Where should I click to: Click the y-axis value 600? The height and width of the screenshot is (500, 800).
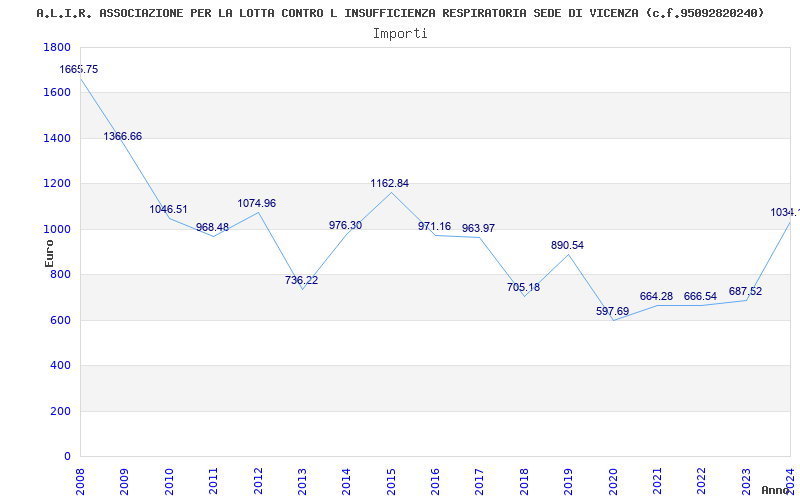coord(61,320)
